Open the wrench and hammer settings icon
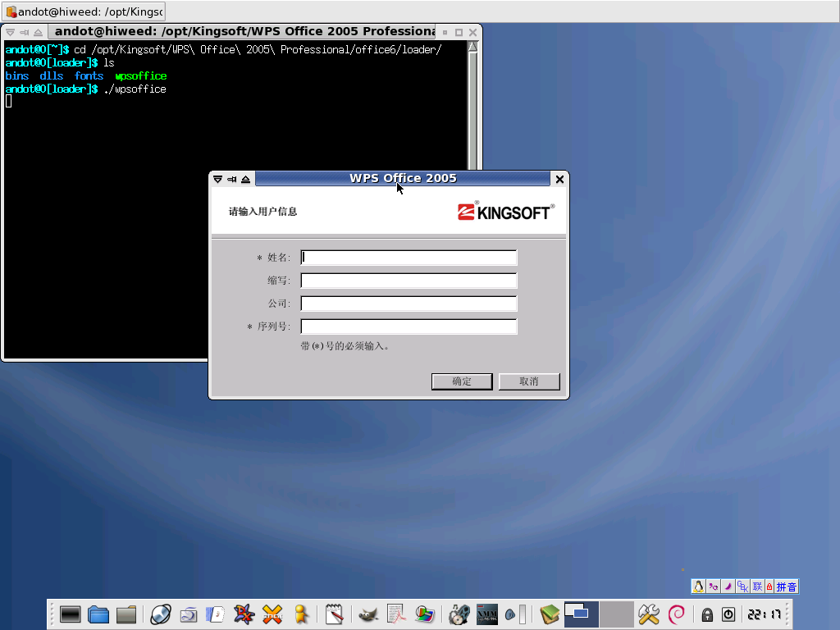The height and width of the screenshot is (630, 840). (648, 614)
